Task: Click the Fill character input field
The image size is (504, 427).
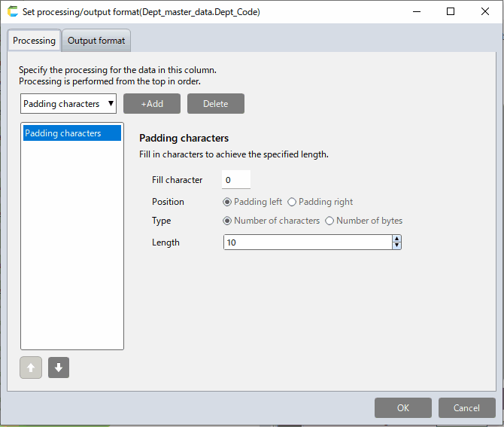Action: pos(235,180)
